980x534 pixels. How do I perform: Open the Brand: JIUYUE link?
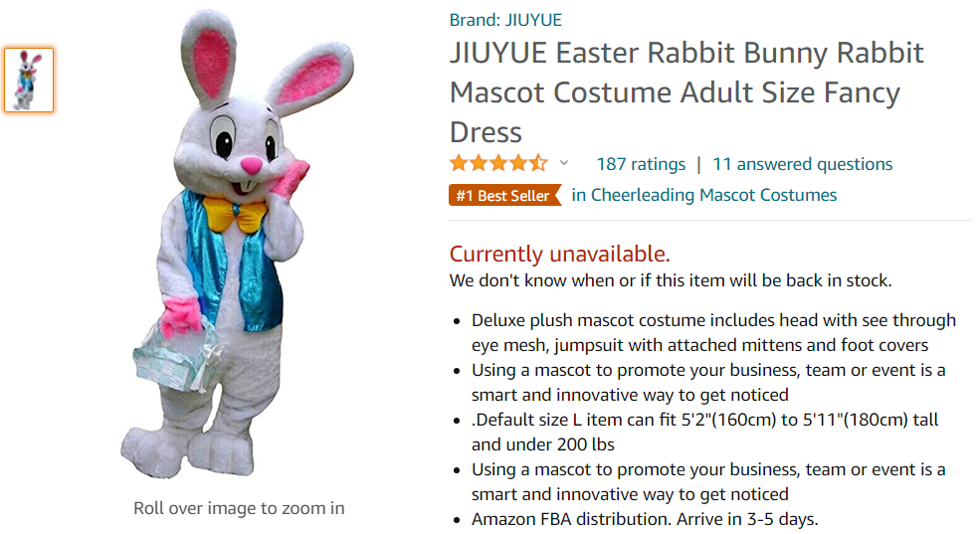pos(505,20)
